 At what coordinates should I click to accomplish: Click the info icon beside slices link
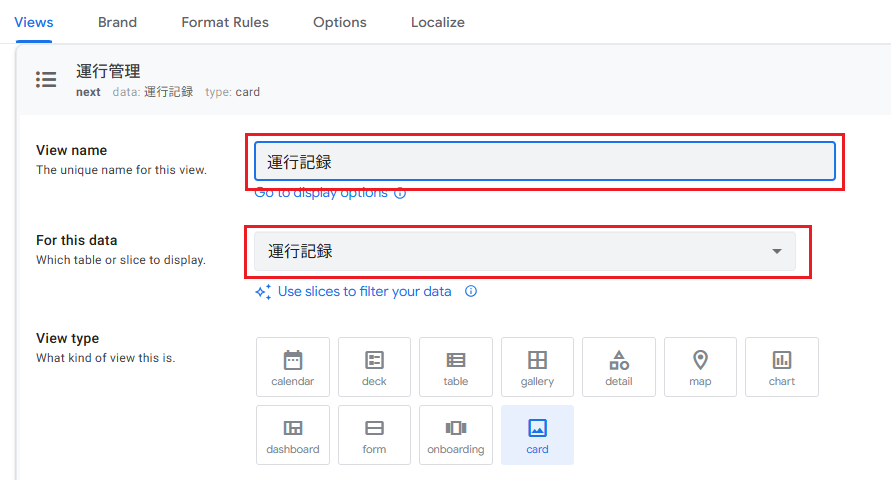pyautogui.click(x=471, y=292)
